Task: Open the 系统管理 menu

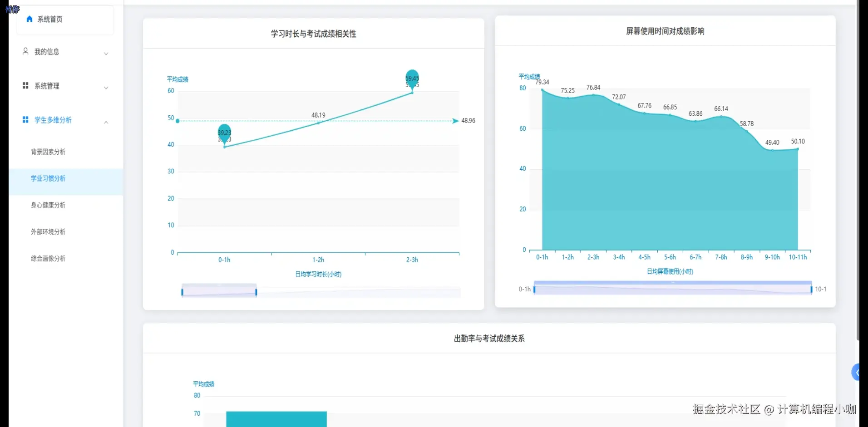Action: pos(65,86)
